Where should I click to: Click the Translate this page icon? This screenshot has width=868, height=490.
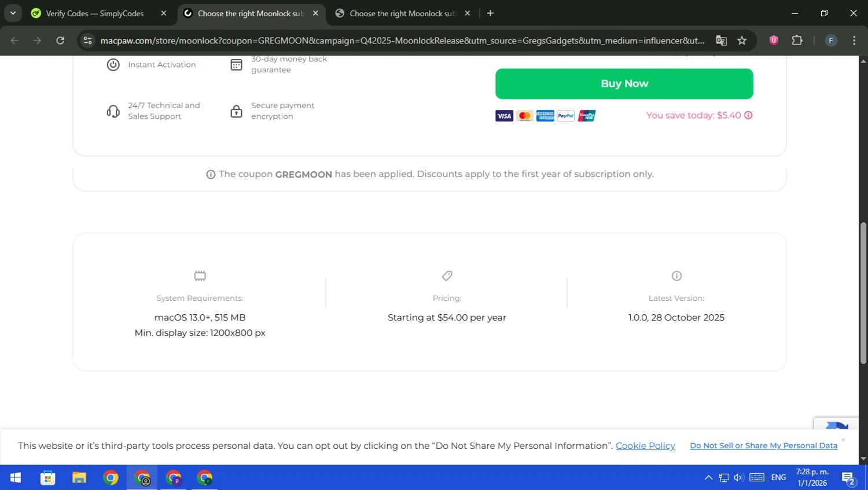click(721, 40)
